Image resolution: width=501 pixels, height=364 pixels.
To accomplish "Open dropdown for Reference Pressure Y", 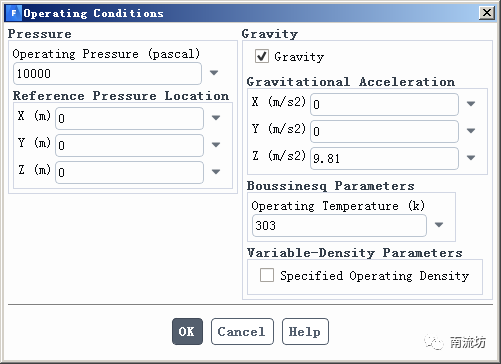I will point(216,145).
